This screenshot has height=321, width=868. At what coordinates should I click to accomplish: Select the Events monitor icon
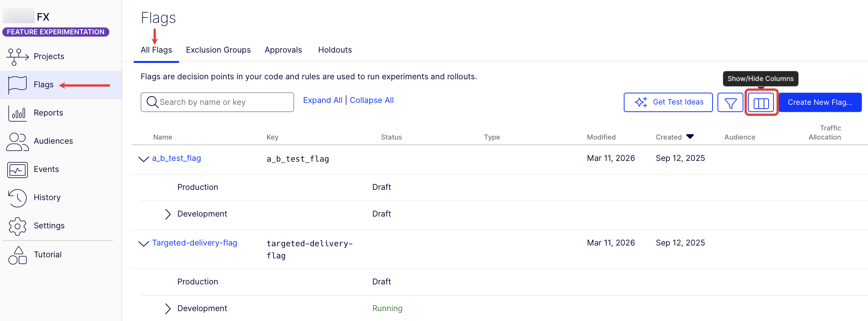[x=17, y=170]
